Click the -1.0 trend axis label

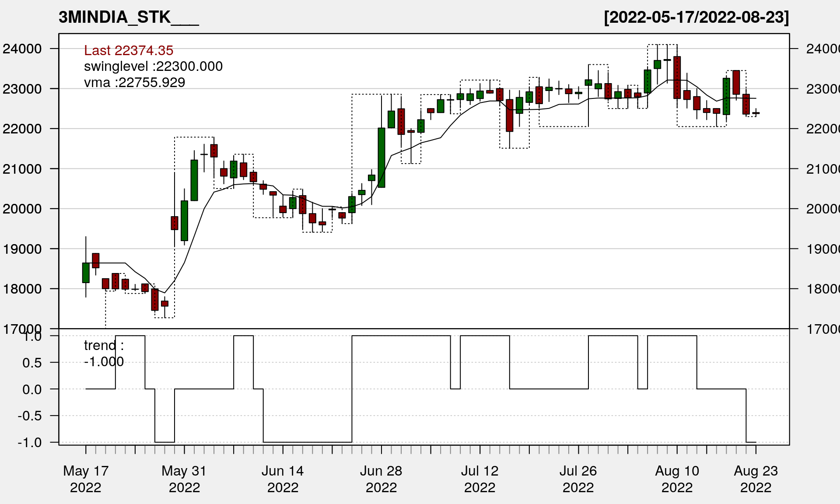coord(30,442)
